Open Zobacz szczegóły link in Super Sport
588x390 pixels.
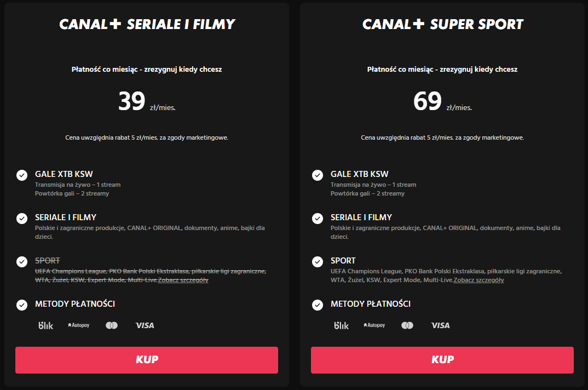click(479, 280)
